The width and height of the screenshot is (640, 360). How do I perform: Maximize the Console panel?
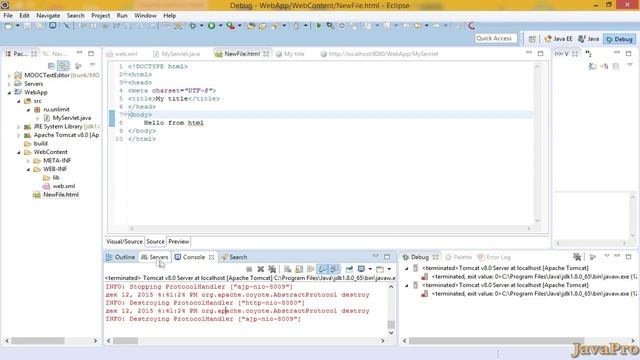[x=387, y=257]
